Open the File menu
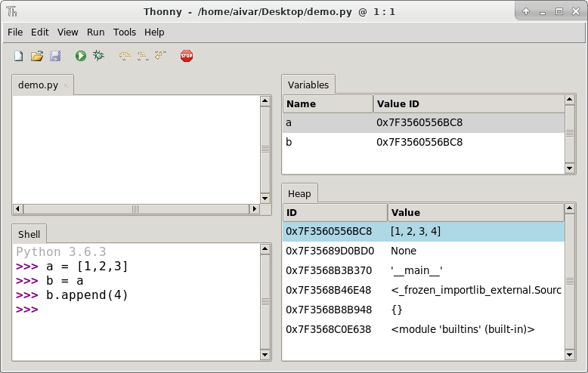Image resolution: width=588 pixels, height=373 pixels. tap(15, 32)
